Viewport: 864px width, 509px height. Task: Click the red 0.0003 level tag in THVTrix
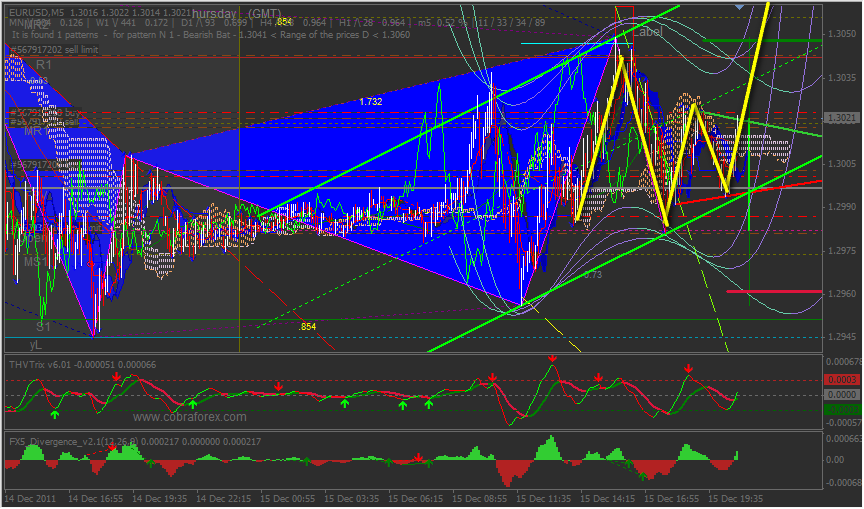[x=841, y=380]
